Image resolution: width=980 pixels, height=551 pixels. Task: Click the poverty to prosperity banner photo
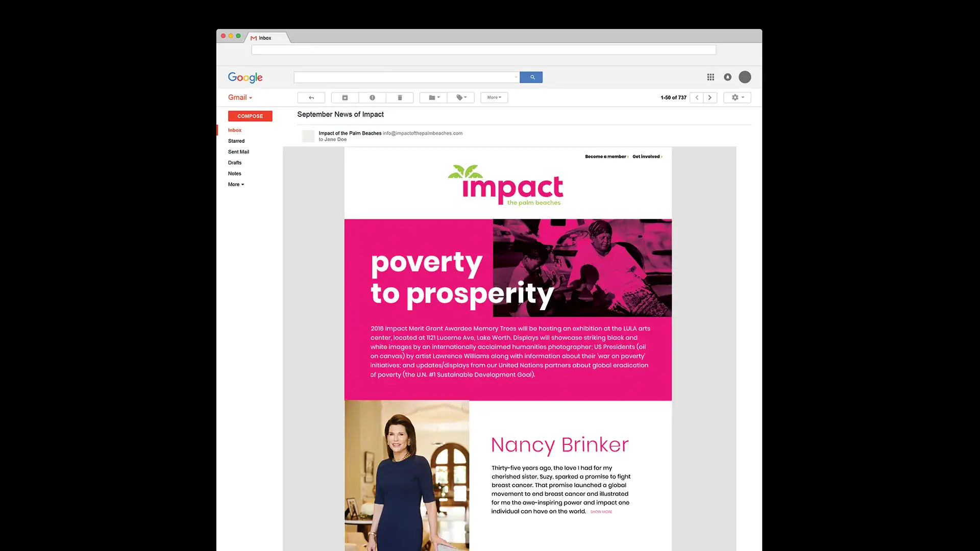[x=582, y=268]
